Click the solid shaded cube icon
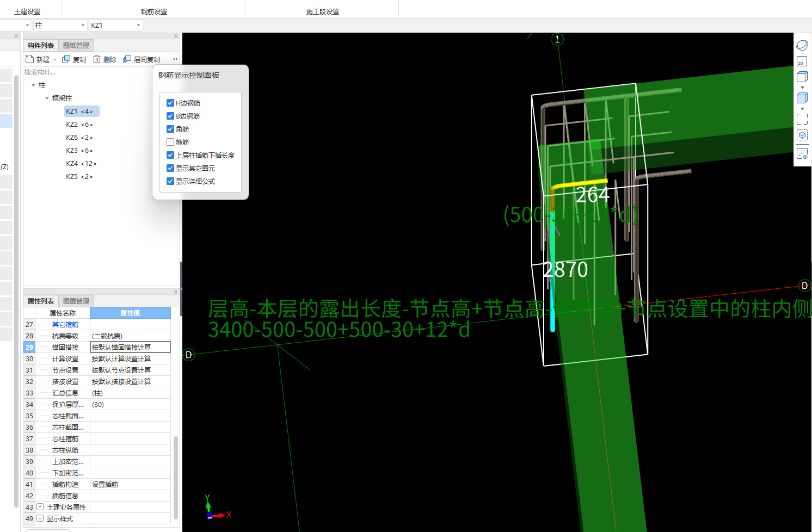 tap(802, 98)
